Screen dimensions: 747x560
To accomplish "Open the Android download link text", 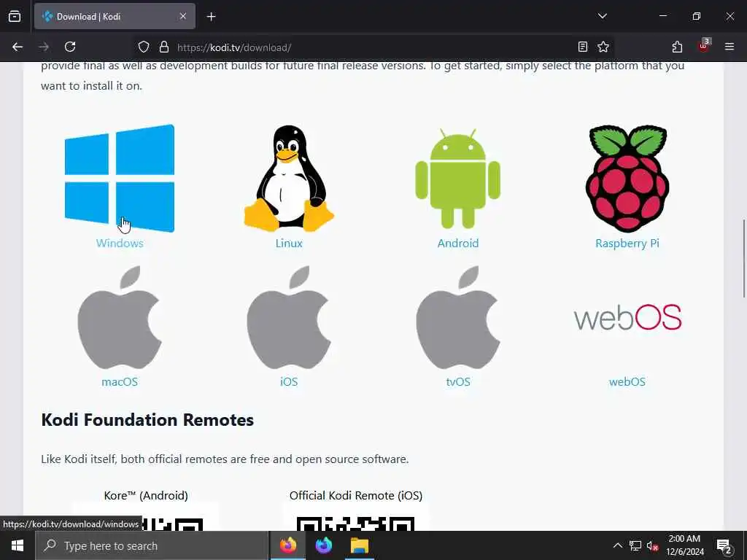I will [458, 244].
